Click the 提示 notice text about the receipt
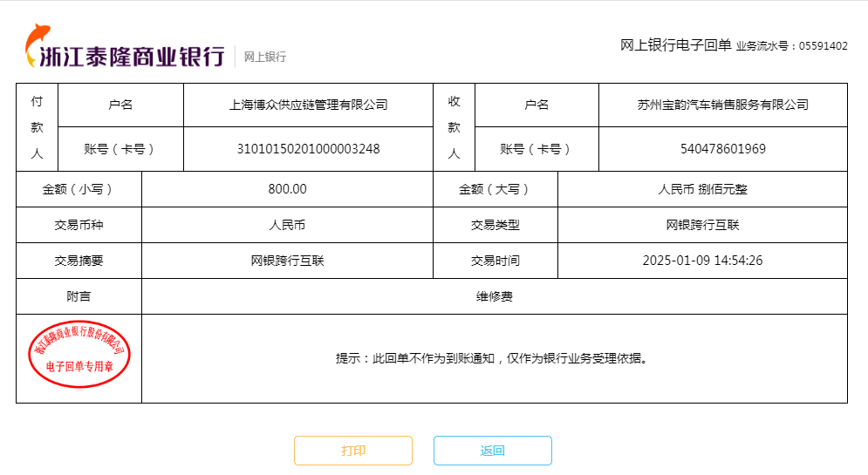This screenshot has width=868, height=475. click(x=494, y=358)
